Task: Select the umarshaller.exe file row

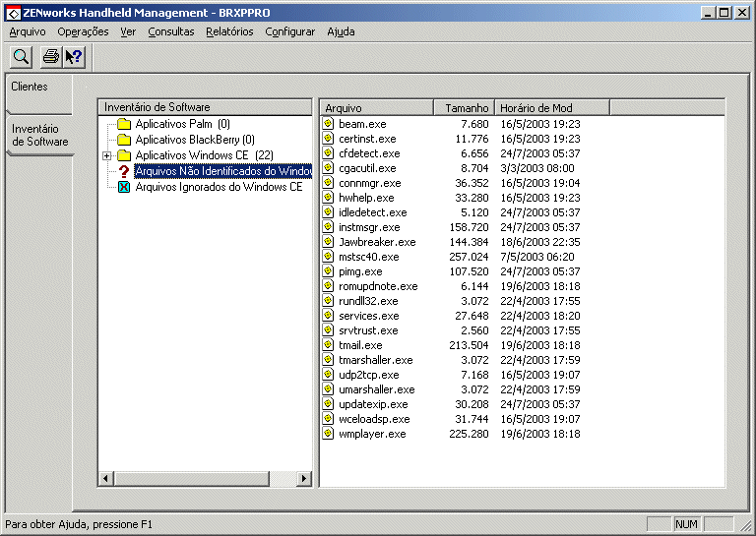Action: [x=452, y=389]
